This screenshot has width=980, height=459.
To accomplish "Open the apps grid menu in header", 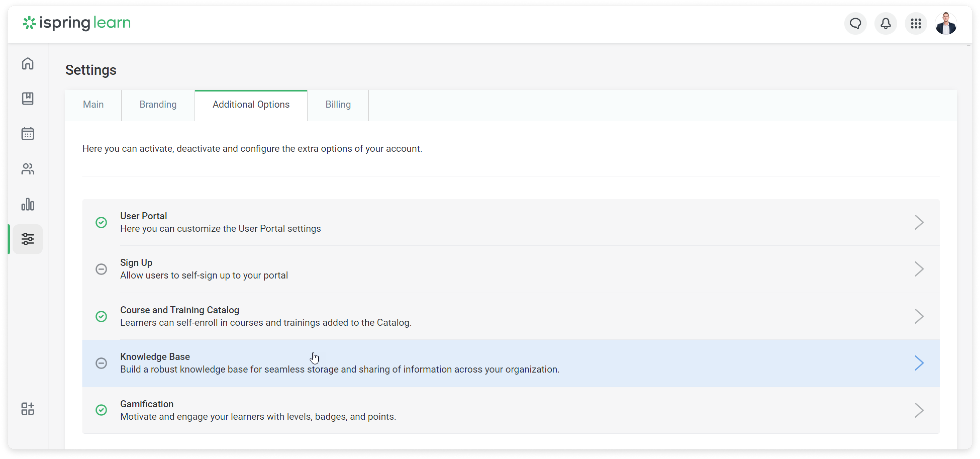I will point(916,23).
